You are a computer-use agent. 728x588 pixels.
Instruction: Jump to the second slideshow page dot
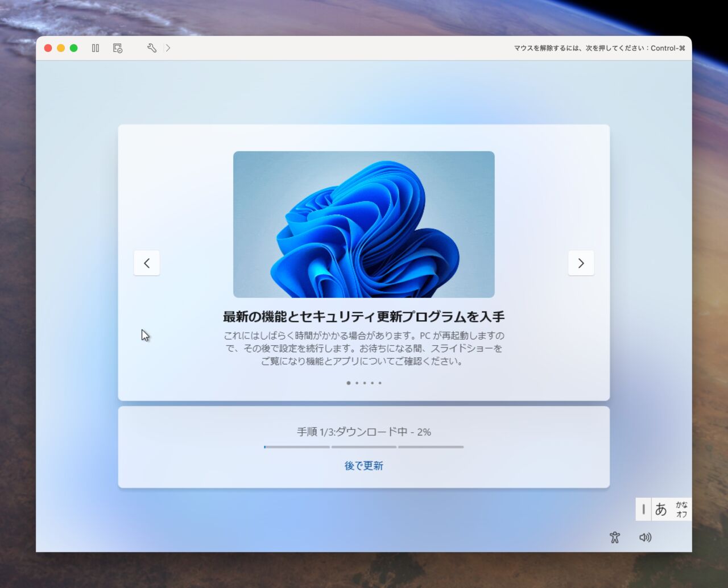coord(357,383)
